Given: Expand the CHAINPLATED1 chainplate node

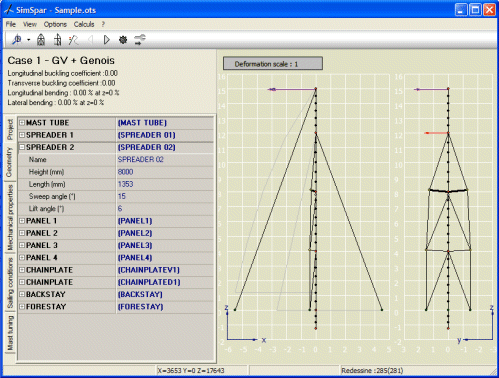Looking at the screenshot, I should click(22, 282).
